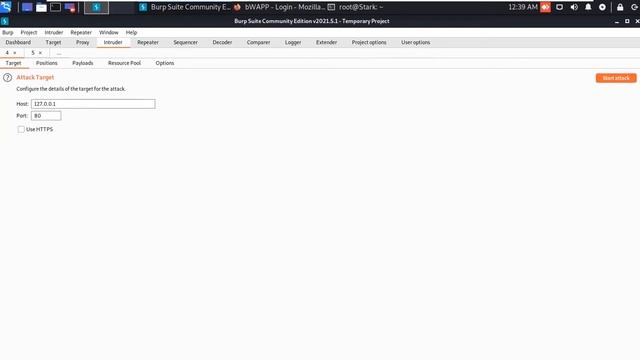Open the Project options tab
Viewport: 640px width, 360px height.
[x=369, y=42]
